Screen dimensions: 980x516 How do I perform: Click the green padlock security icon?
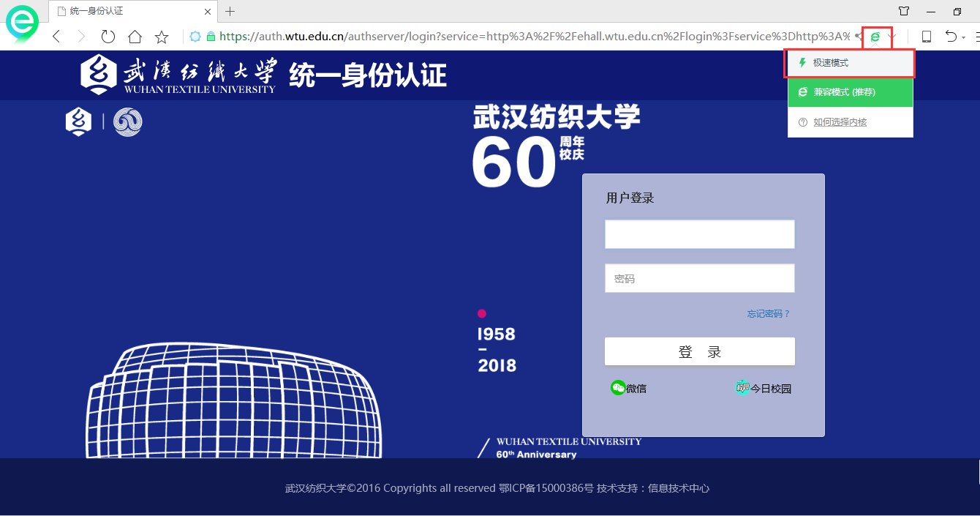211,37
